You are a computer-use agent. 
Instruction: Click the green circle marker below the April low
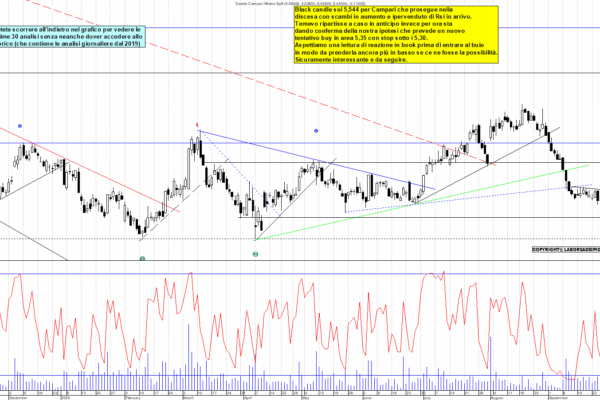click(x=256, y=254)
